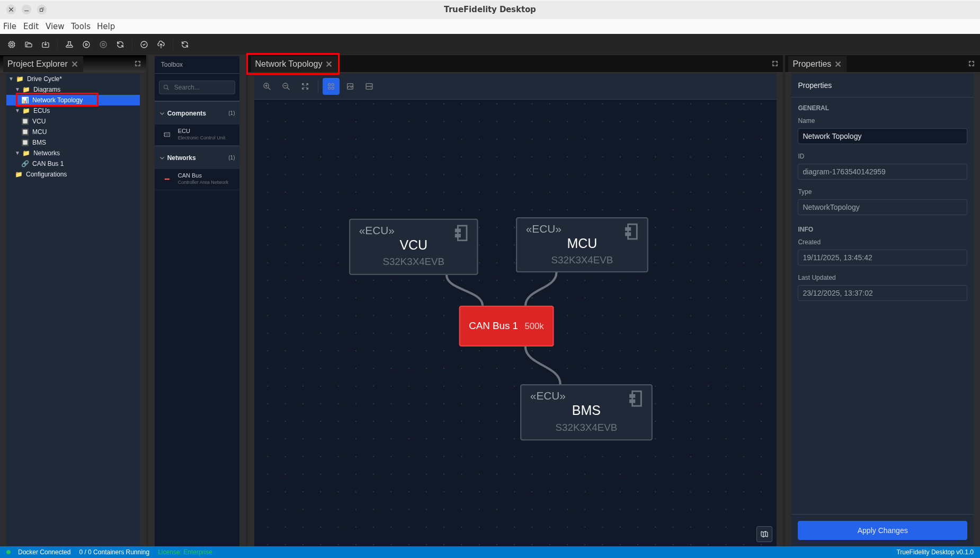The image size is (980, 558).
Task: Open the Tools menu
Action: (x=81, y=26)
